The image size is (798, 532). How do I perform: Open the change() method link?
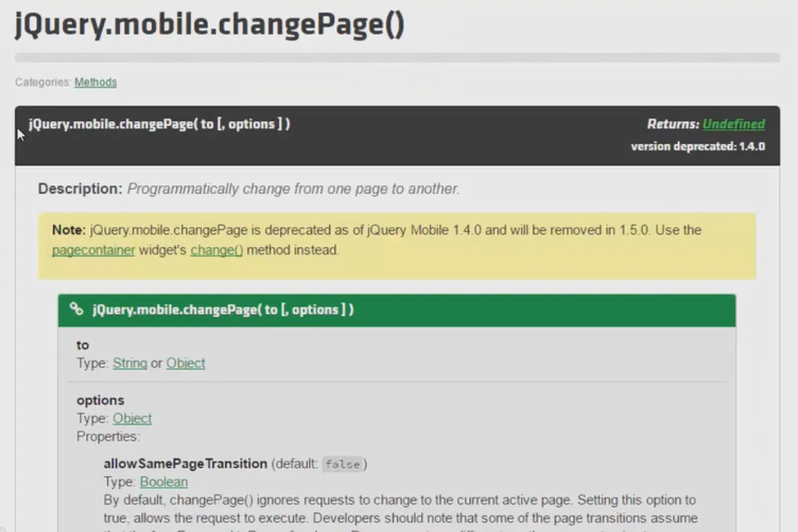pos(217,251)
